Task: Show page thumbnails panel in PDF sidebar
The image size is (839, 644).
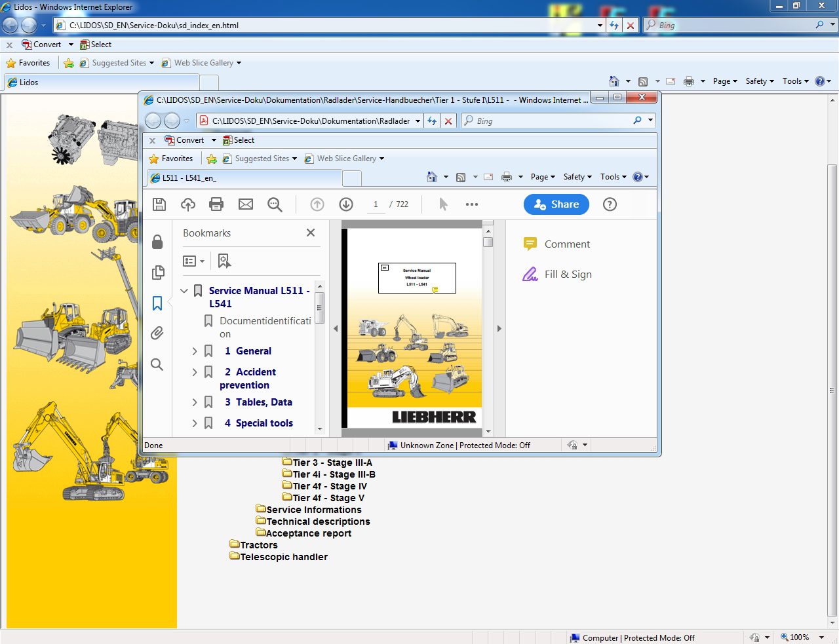Action: 157,272
